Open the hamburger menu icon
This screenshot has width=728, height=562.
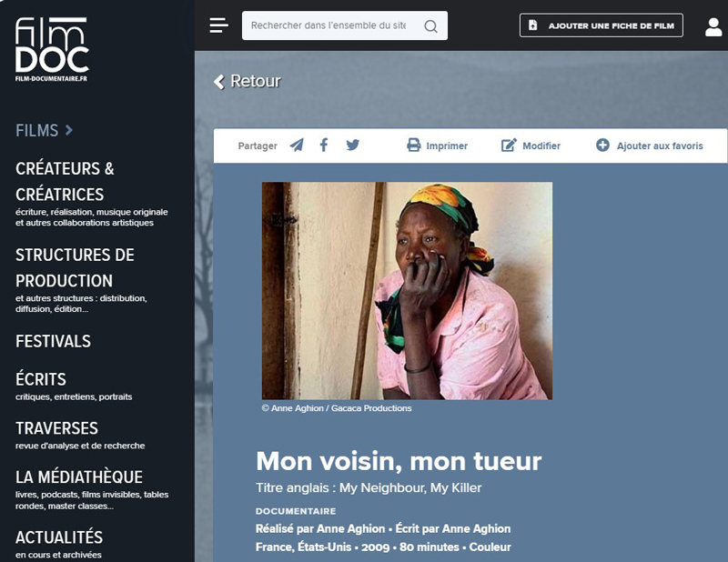(218, 25)
